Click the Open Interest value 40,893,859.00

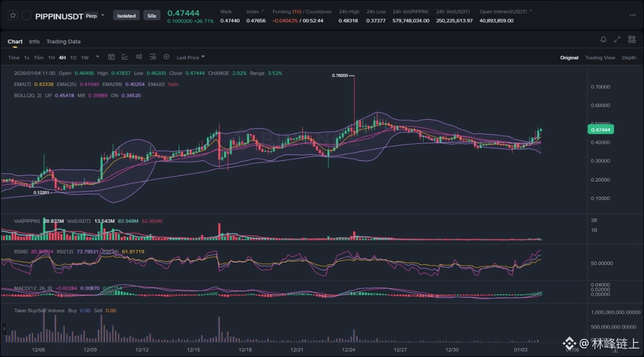(x=497, y=21)
